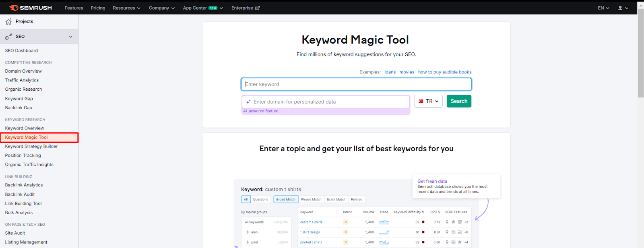Open the App Center dropdown
This screenshot has width=644, height=248.
(x=203, y=8)
